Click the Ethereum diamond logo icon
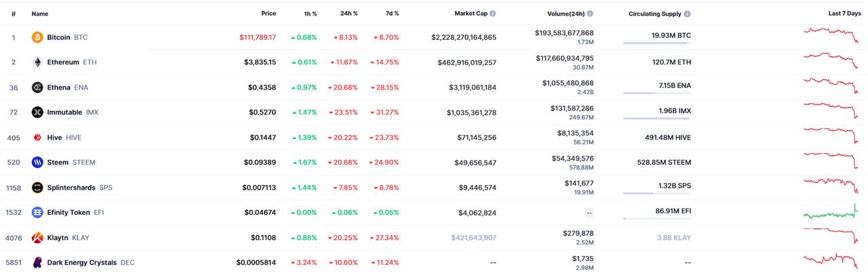The image size is (868, 273). (x=37, y=62)
